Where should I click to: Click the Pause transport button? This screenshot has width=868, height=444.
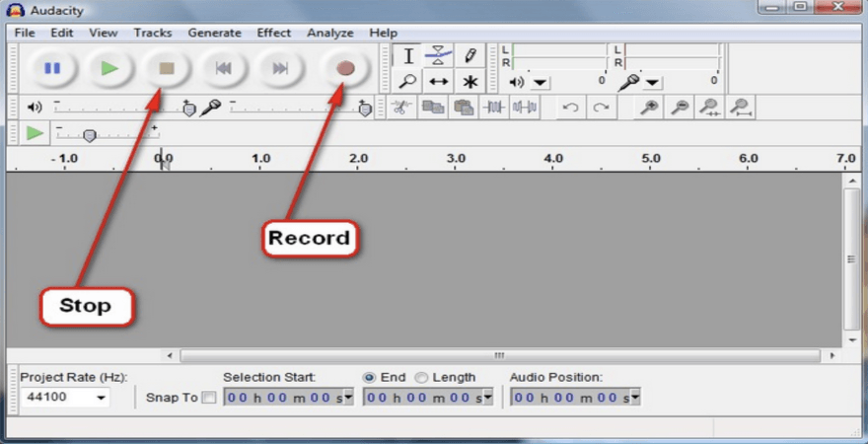pos(52,68)
